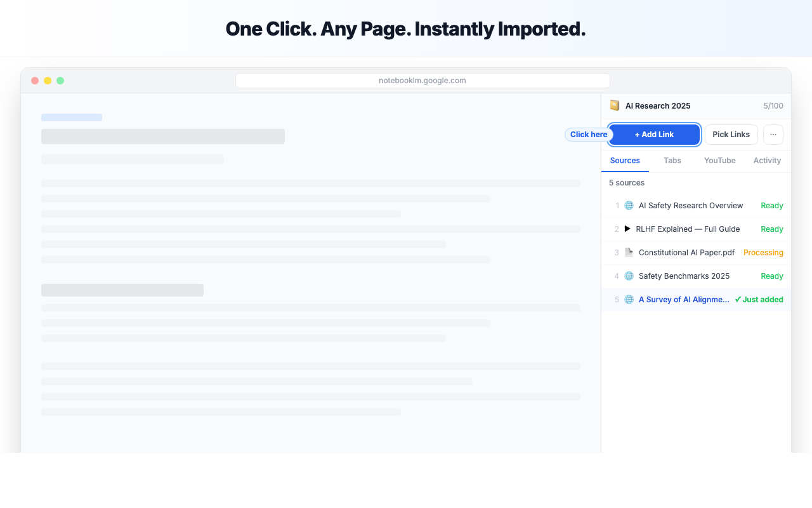Image resolution: width=812 pixels, height=508 pixels.
Task: Click the globe icon for Safety Benchmarks 2025
Action: (629, 276)
